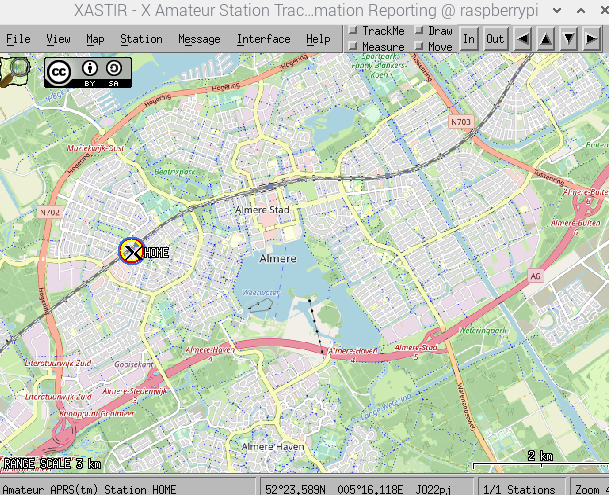Click the Beatrixpark label

pos(174,172)
